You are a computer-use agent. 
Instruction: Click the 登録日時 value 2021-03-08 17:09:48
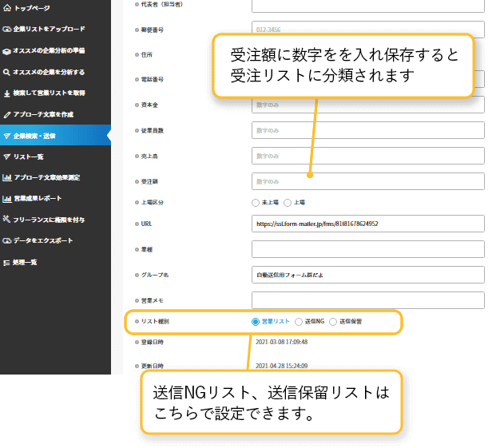(x=281, y=342)
